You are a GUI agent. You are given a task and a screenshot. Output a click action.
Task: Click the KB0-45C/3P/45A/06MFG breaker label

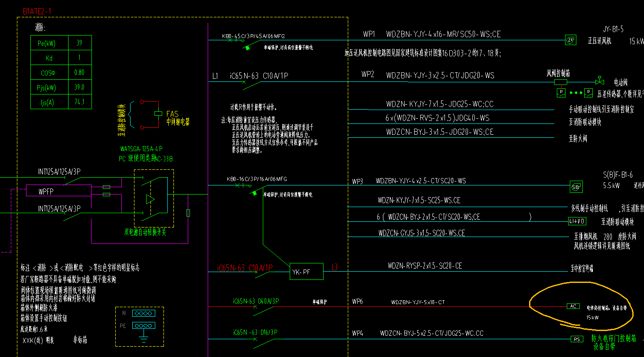tap(253, 36)
